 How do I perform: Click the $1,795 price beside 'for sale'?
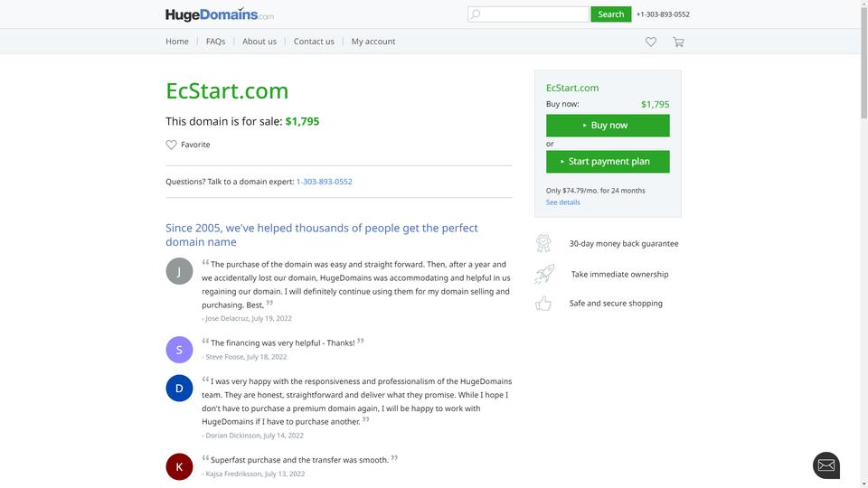tap(302, 121)
